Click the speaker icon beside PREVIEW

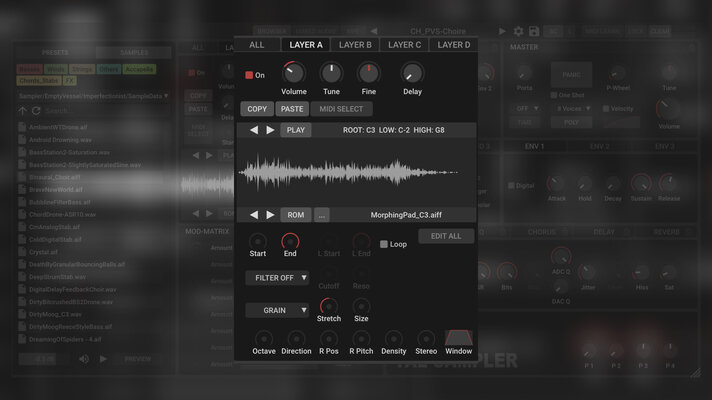pyautogui.click(x=84, y=359)
